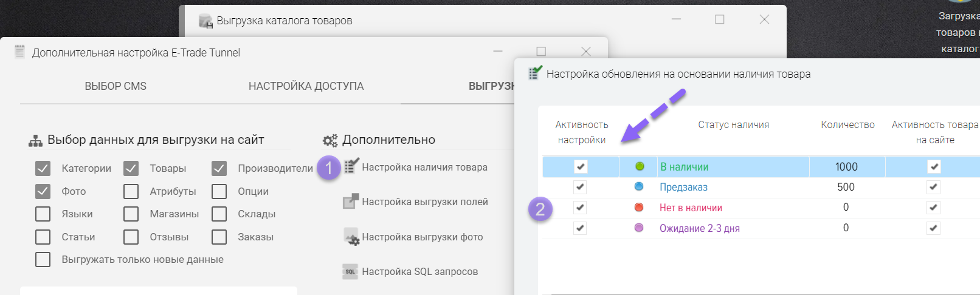This screenshot has height=295, width=980.
Task: Click the gears icon beside 'Дополнительно'
Action: [330, 140]
